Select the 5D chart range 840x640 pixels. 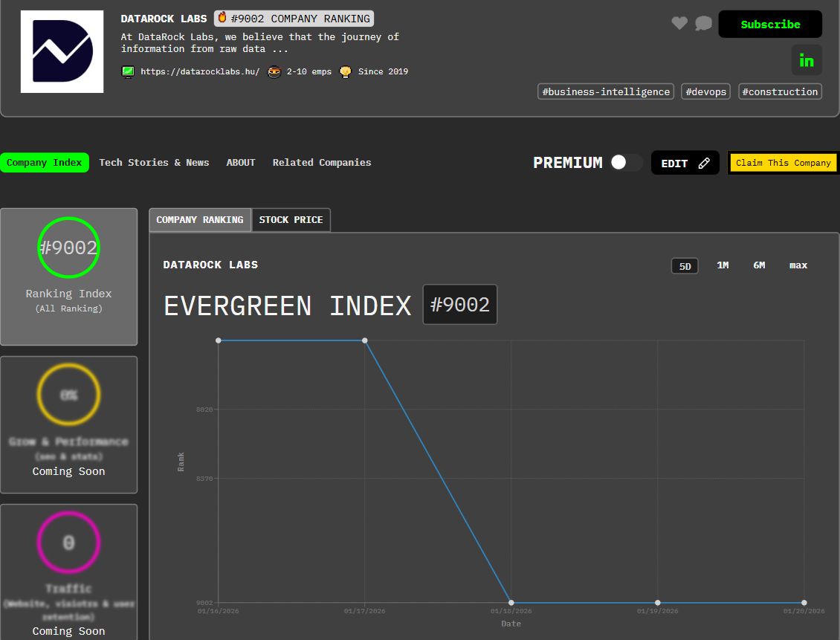point(685,266)
